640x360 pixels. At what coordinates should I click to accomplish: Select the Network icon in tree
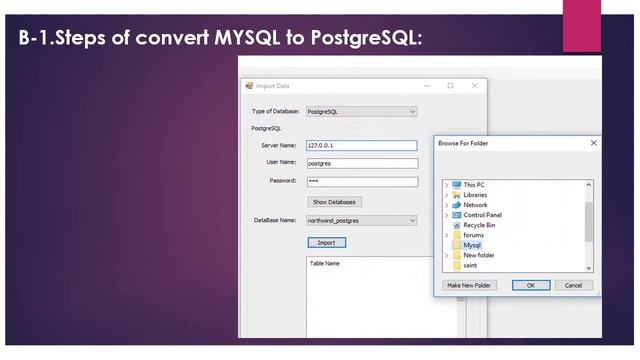(457, 205)
